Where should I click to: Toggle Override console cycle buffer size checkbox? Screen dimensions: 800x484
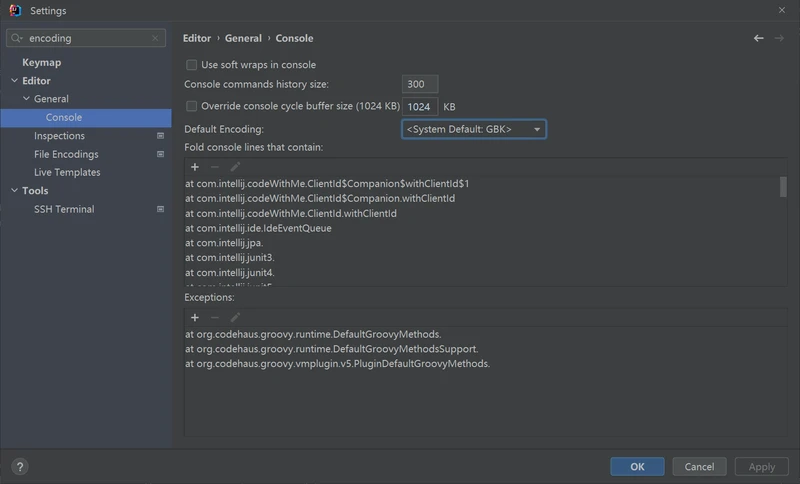coord(192,106)
